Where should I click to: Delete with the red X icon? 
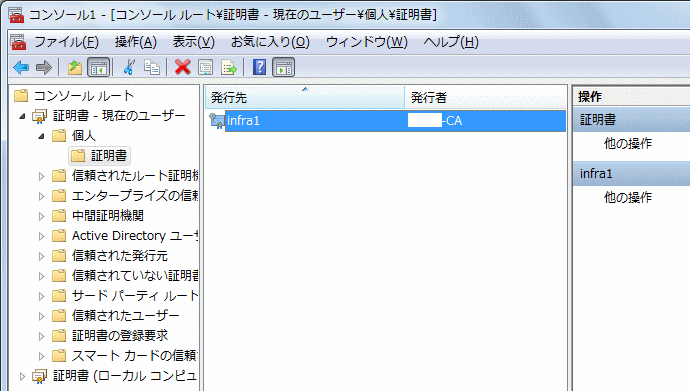183,67
